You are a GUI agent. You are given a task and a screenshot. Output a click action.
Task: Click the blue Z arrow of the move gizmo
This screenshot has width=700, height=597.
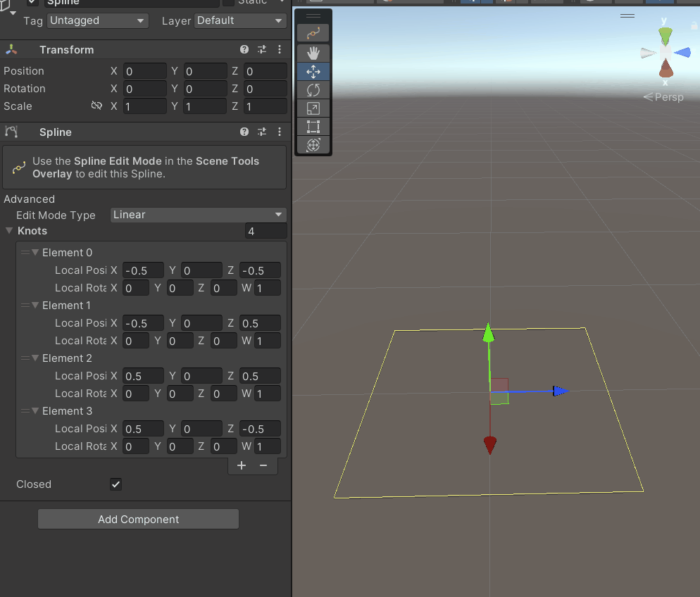pyautogui.click(x=561, y=391)
